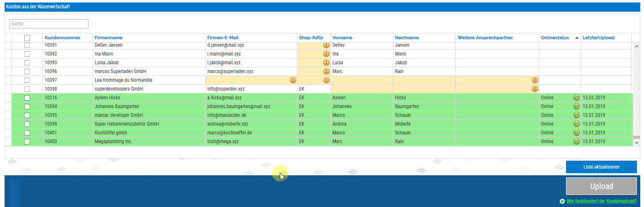This screenshot has height=207, width=644.
Task: Focus the Suche search field
Action: 49,24
